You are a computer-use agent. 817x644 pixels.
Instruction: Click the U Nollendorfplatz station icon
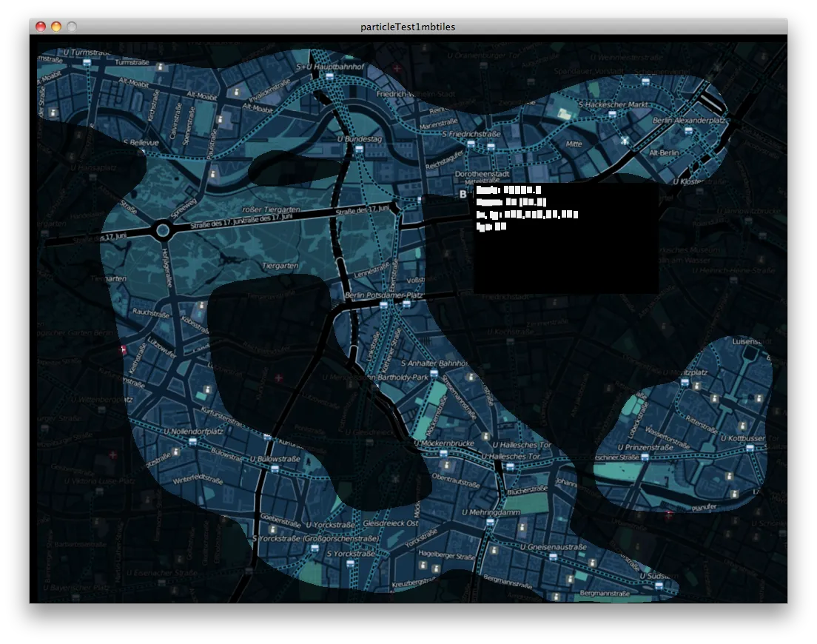pyautogui.click(x=193, y=441)
